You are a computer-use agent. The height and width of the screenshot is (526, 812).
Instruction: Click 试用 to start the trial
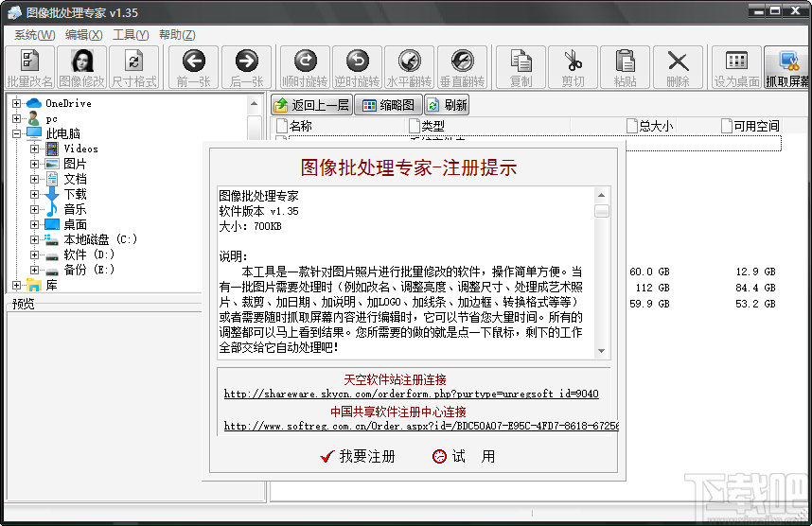[464, 456]
